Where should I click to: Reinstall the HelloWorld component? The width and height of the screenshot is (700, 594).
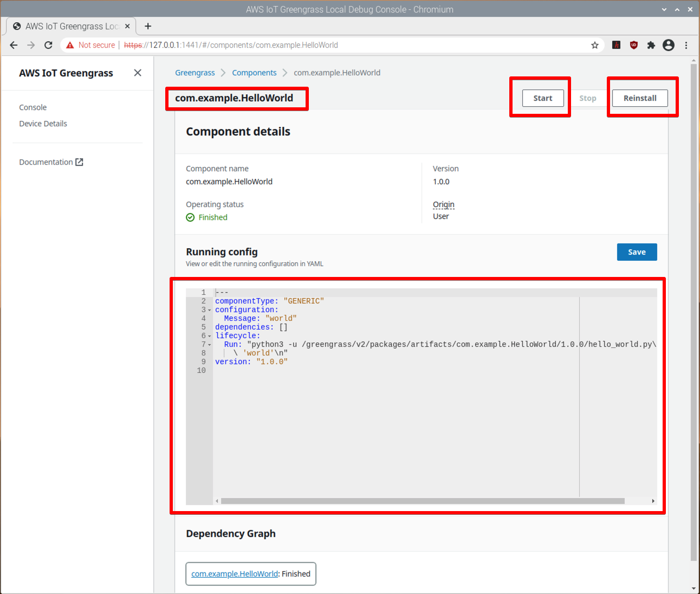point(639,98)
